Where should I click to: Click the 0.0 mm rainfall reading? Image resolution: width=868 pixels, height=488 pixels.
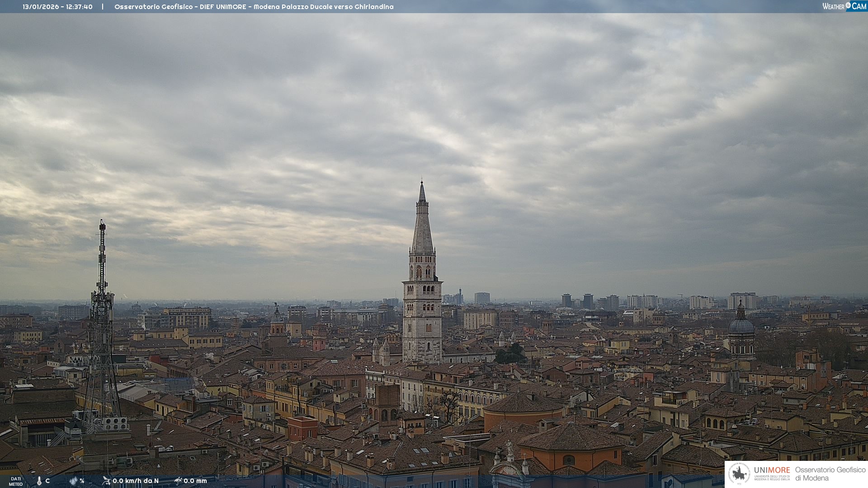195,481
